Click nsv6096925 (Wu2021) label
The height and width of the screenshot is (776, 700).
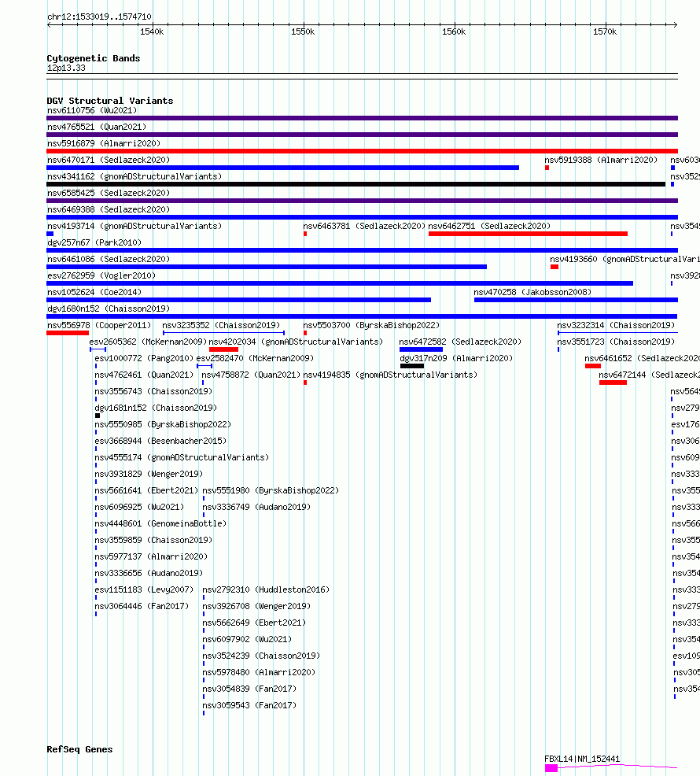pyautogui.click(x=139, y=508)
